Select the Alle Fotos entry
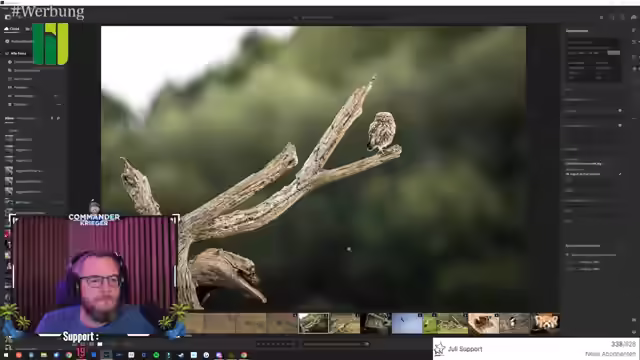 click(x=16, y=53)
